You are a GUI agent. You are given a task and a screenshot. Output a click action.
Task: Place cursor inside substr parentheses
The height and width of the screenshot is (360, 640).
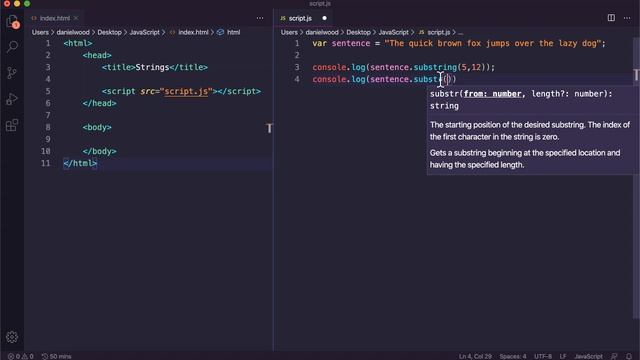point(448,79)
